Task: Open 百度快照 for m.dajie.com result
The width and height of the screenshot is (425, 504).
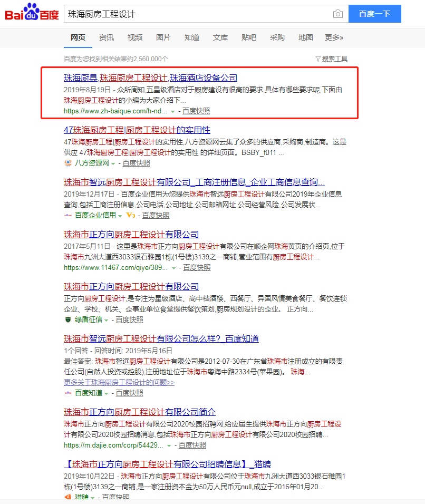Action: coord(192,445)
